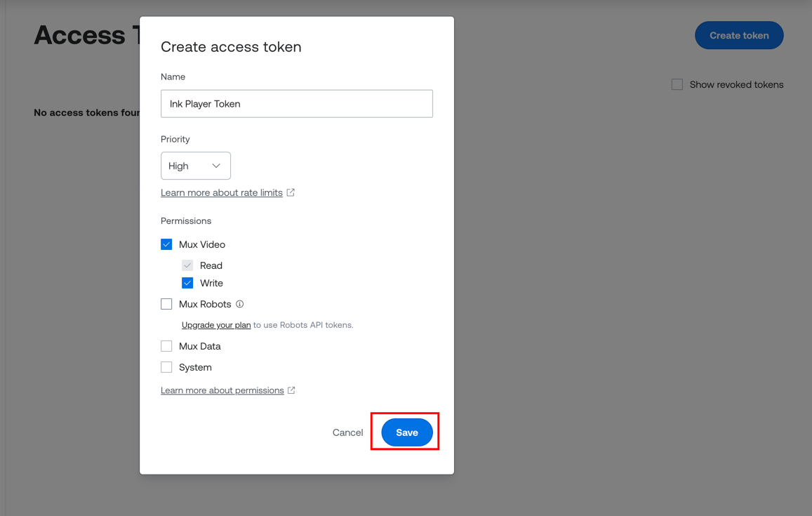812x516 pixels.
Task: Cancel the create access token dialog
Action: pyautogui.click(x=347, y=432)
